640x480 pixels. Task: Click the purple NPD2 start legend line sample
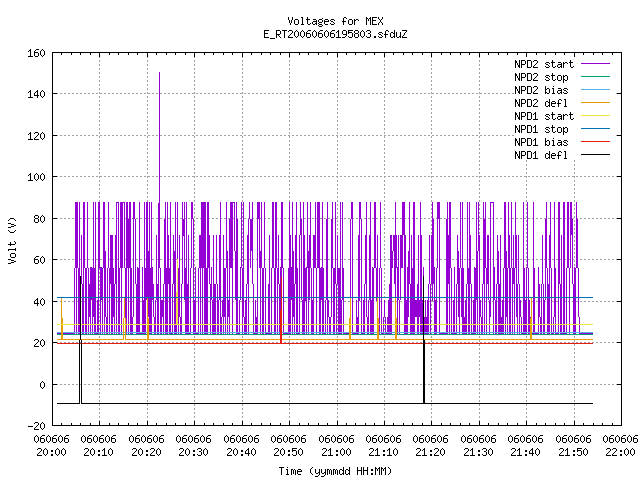[x=596, y=64]
